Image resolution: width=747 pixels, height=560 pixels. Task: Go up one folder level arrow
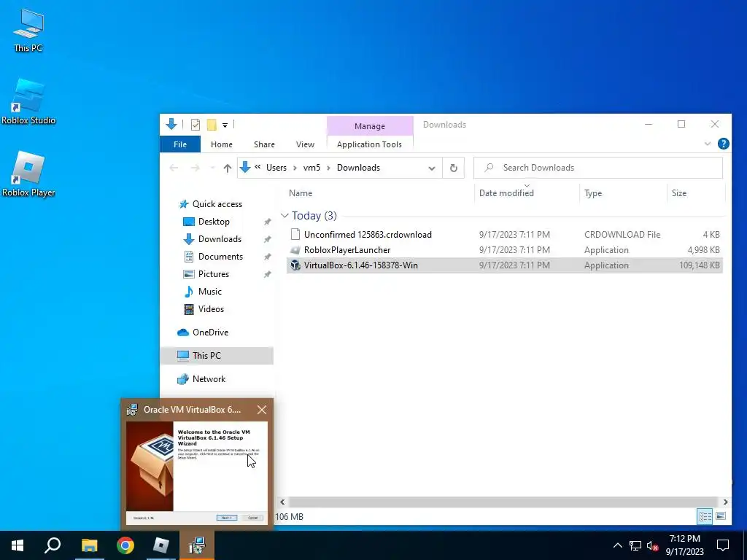click(x=228, y=168)
